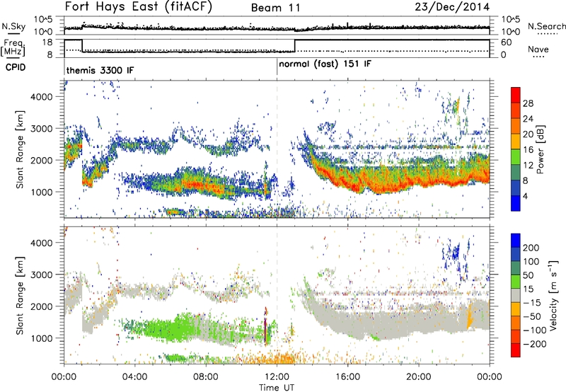
Task: Click the '12:00' time axis tick label
Action: point(277,377)
